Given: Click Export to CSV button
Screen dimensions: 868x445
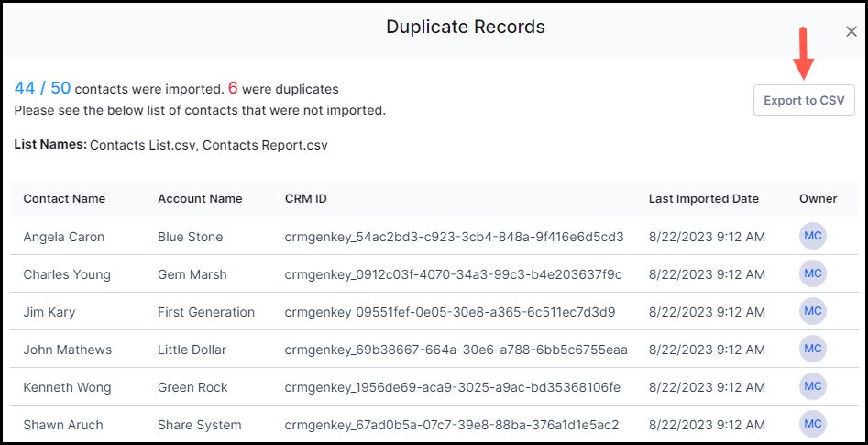Looking at the screenshot, I should coord(804,100).
